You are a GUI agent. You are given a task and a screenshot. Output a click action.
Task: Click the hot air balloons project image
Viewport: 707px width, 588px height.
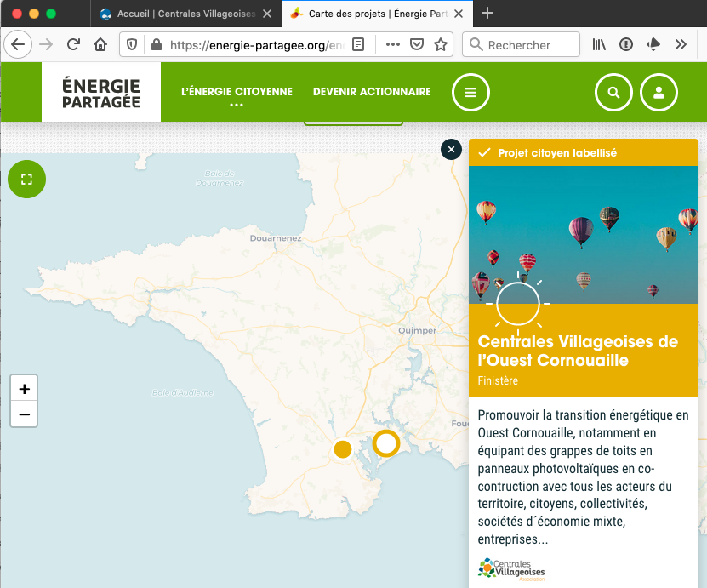(584, 235)
